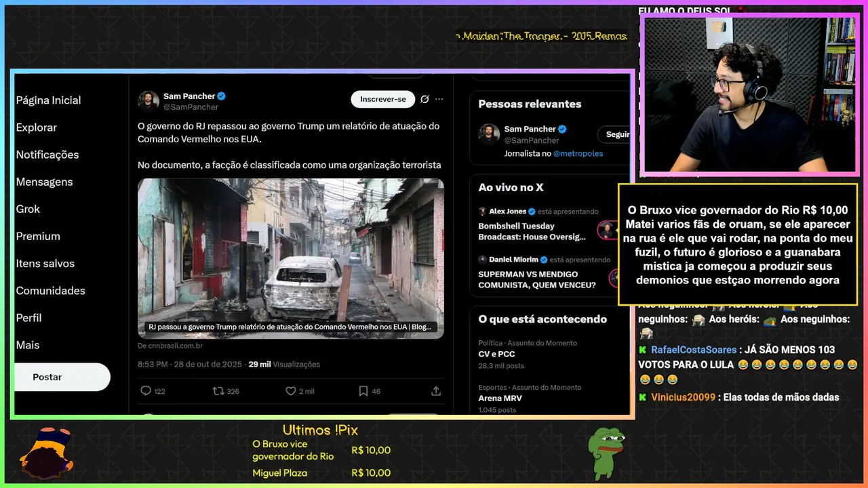Click the orange character sticker at bottom left
868x488 pixels.
pos(47,452)
